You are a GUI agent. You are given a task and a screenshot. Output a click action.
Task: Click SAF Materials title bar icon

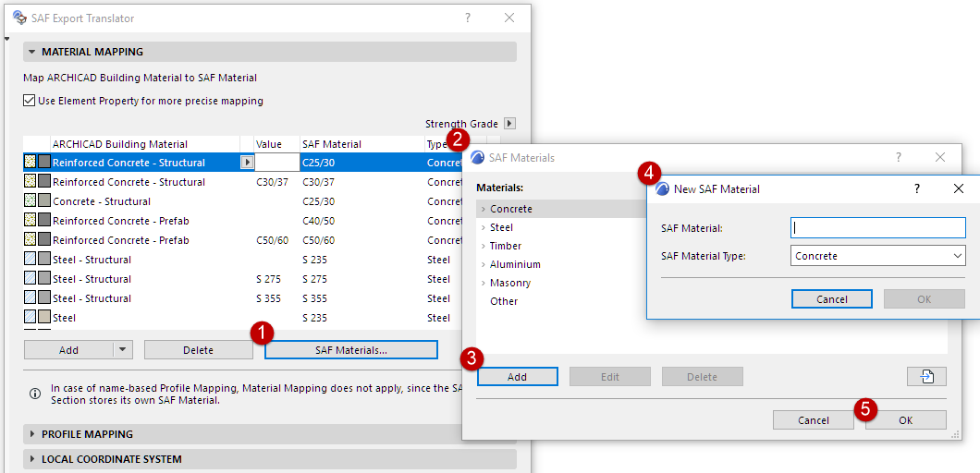[x=477, y=157]
